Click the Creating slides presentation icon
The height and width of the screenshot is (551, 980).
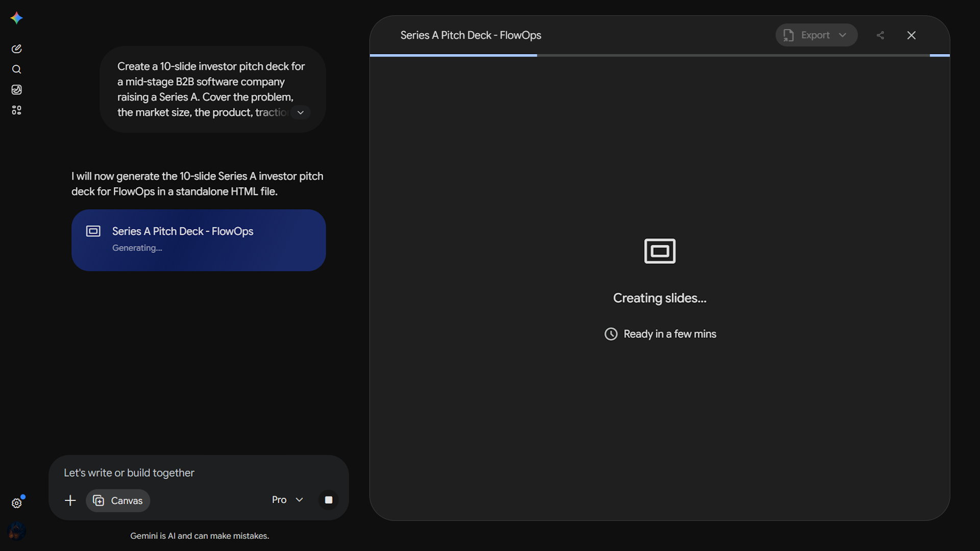click(659, 251)
